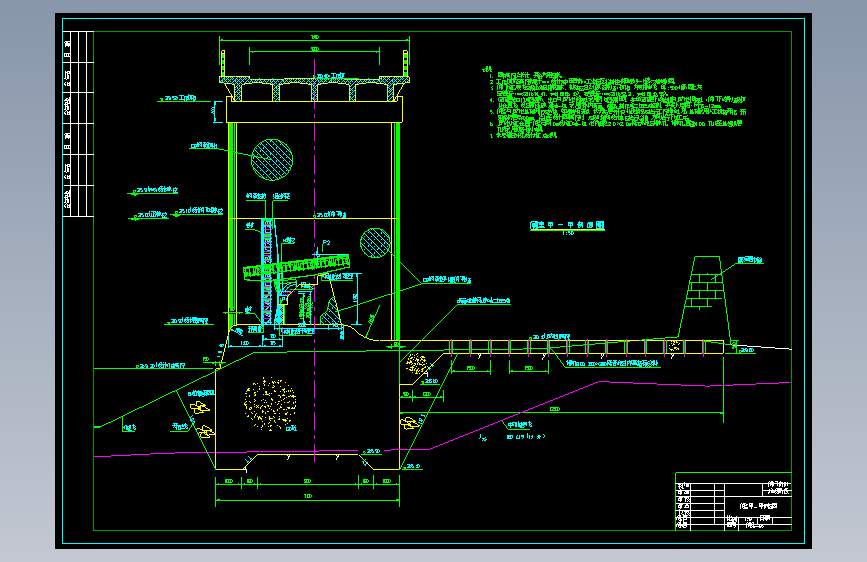Click the revision table in left margin

[x=78, y=124]
